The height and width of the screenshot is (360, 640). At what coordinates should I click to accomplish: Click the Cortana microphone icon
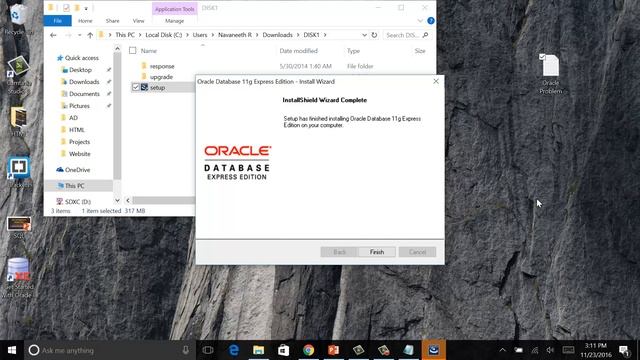[x=185, y=350]
